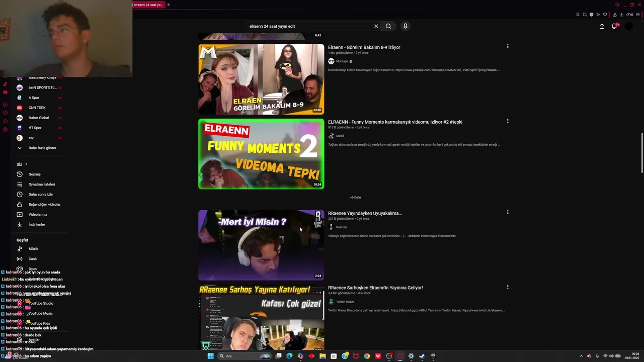The height and width of the screenshot is (362, 644).
Task: Open Google Chrome from taskbar
Action: click(x=367, y=356)
